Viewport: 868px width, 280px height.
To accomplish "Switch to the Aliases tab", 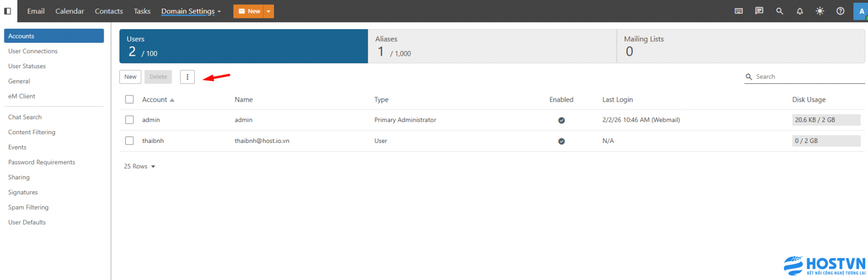I will coord(492,46).
